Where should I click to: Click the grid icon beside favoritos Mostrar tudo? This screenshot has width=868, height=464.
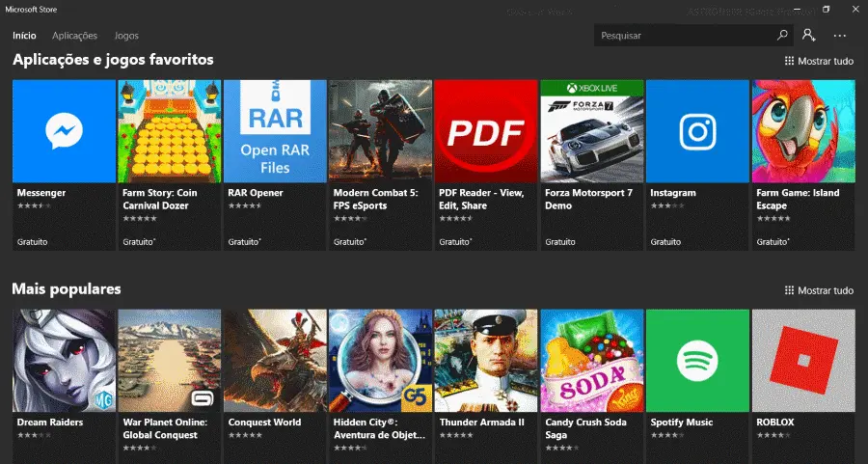(789, 61)
